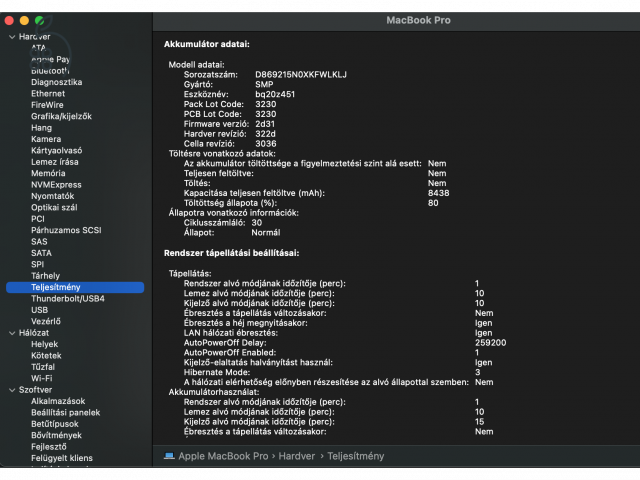Image resolution: width=640 pixels, height=480 pixels.
Task: Open Tárhely storage entry
Action: (45, 276)
